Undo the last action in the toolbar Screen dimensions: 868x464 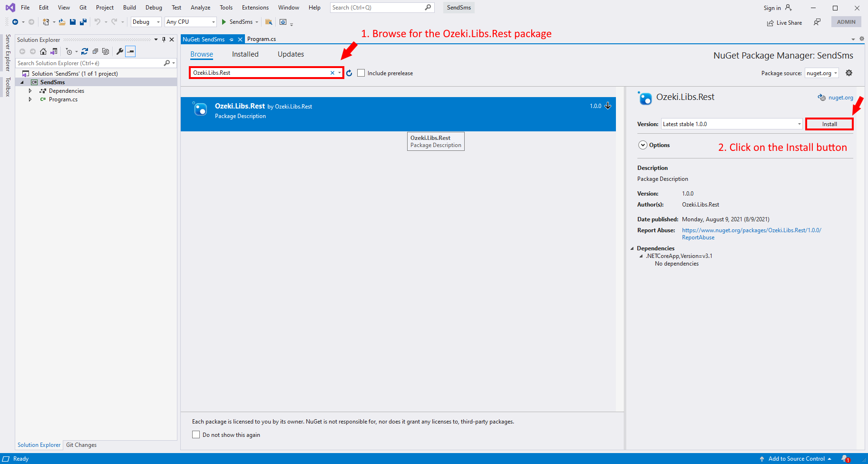98,22
